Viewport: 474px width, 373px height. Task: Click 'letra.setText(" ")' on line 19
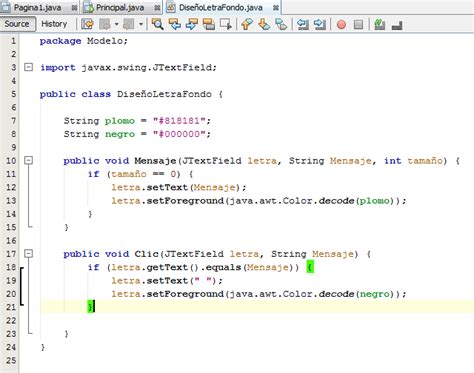(x=164, y=281)
